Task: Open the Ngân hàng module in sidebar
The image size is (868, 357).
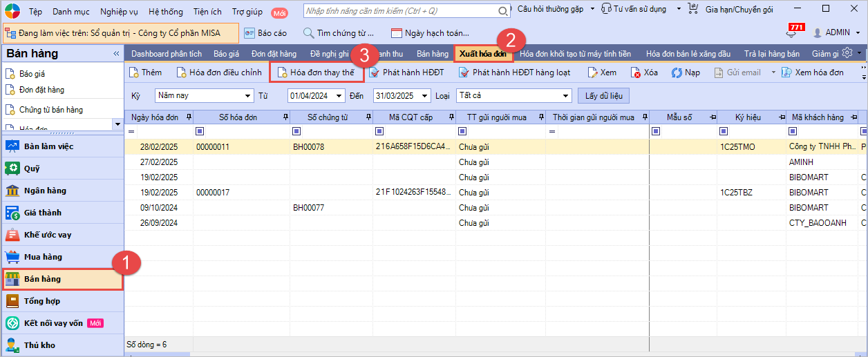Action: tap(12, 191)
